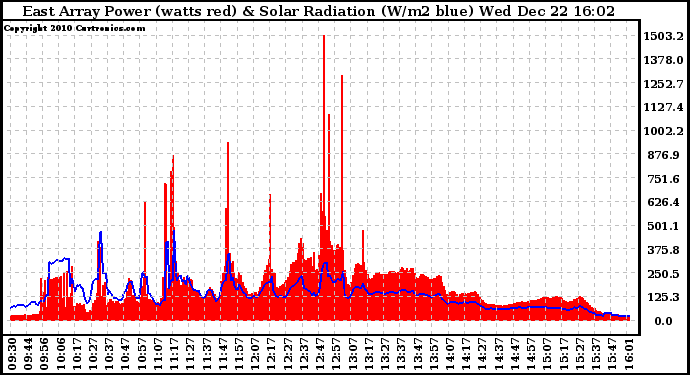Click the 14:17 time label
This screenshot has width=690, height=375.
point(466,354)
